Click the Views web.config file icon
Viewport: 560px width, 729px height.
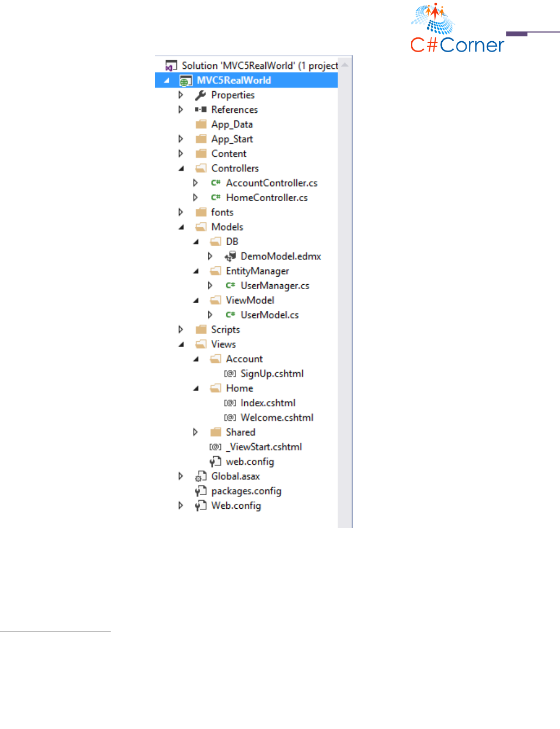tap(215, 462)
